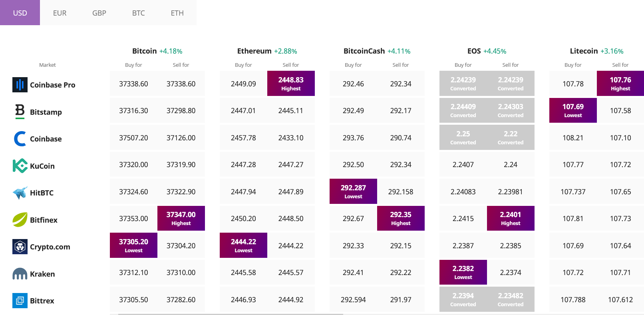Click the Bittrex logo icon
This screenshot has height=315, width=644.
point(20,301)
